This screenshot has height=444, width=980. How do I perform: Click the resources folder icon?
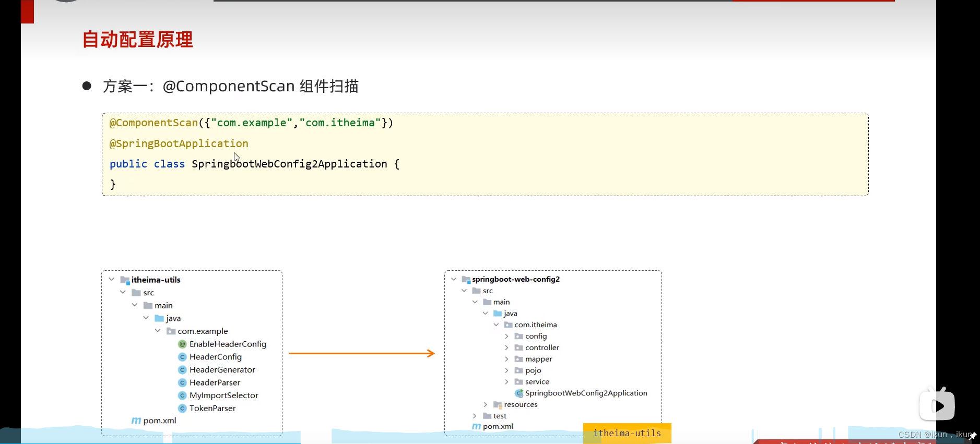[x=498, y=405]
